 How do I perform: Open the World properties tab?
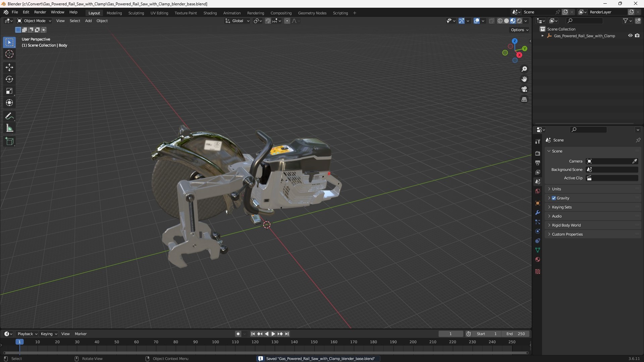coord(538,191)
